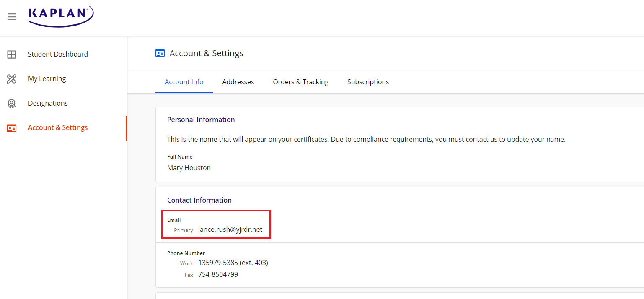Go to Account & Settings in sidebar
644x299 pixels.
58,127
